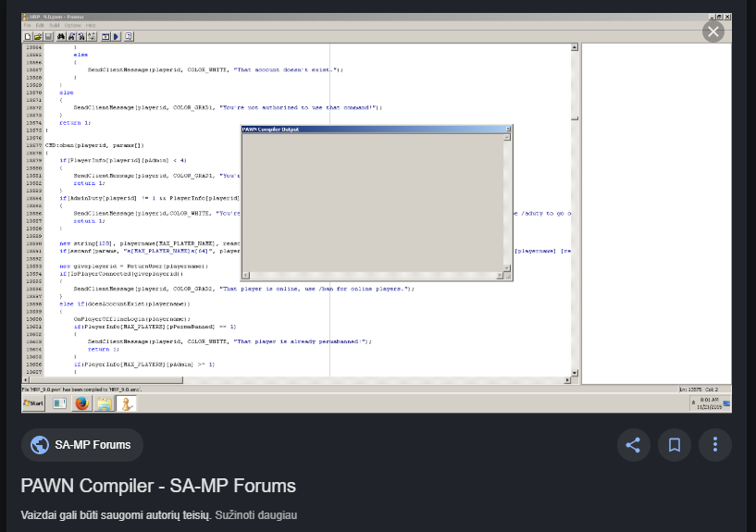This screenshot has height=532, width=756.
Task: Click the Find Next binoculars icon
Action: [71, 37]
